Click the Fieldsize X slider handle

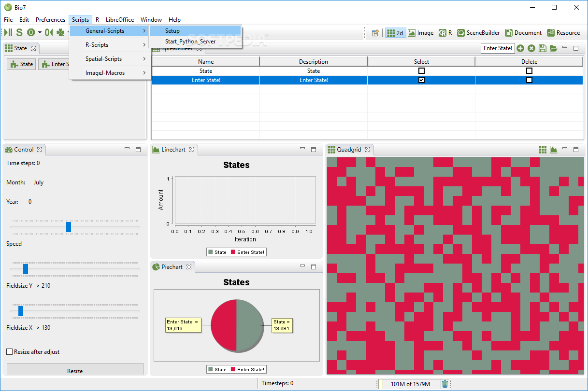(x=21, y=311)
